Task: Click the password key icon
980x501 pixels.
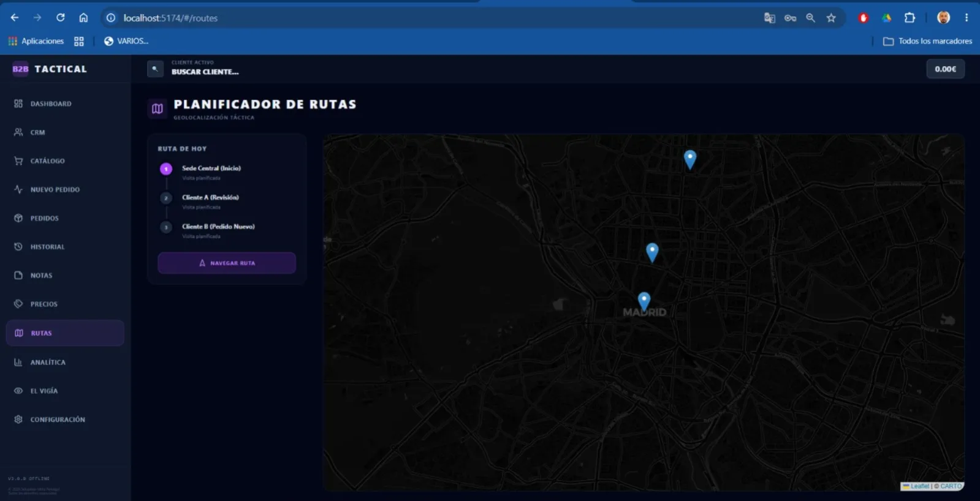Action: click(790, 18)
